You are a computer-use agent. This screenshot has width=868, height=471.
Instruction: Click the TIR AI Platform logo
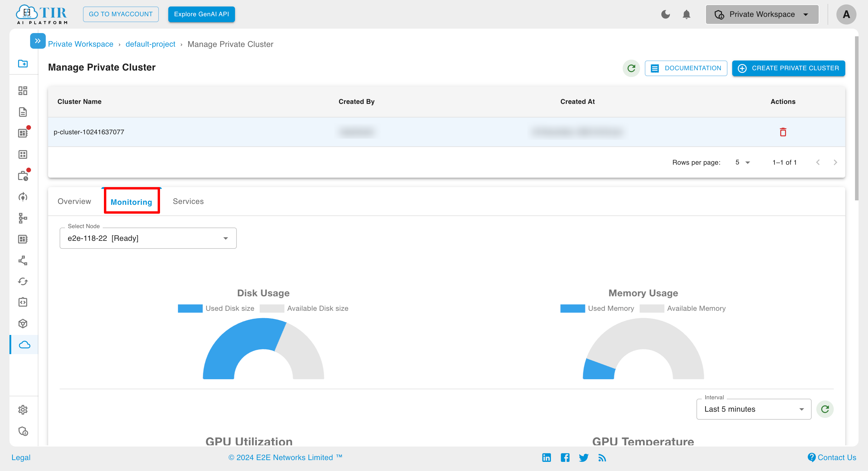pos(42,14)
